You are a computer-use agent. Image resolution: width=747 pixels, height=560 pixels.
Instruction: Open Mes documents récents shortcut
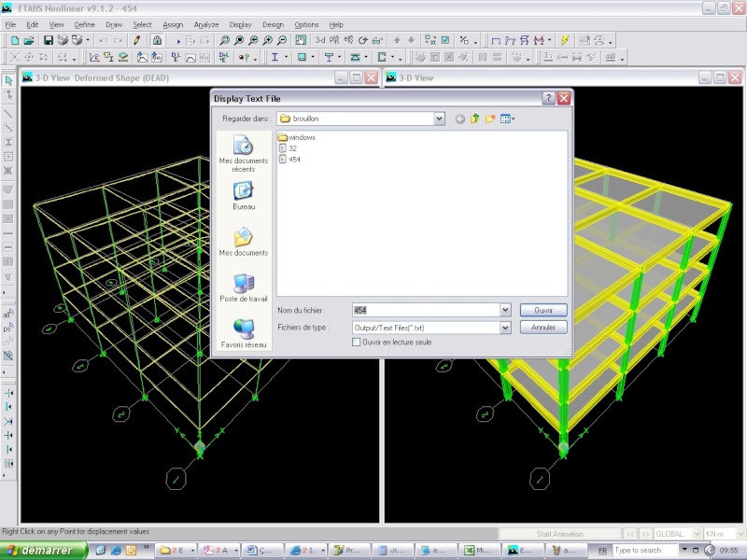coord(244,153)
